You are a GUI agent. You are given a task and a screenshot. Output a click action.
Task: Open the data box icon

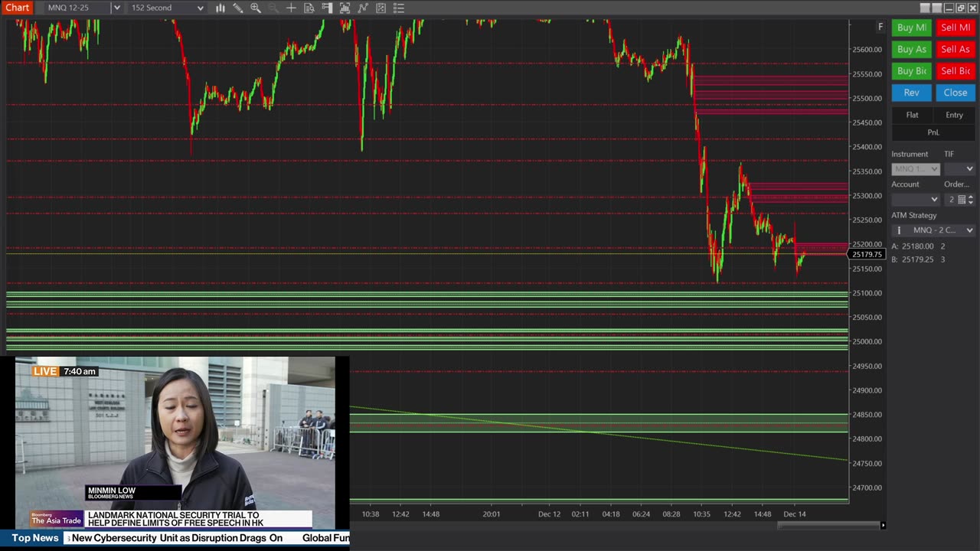pos(309,8)
